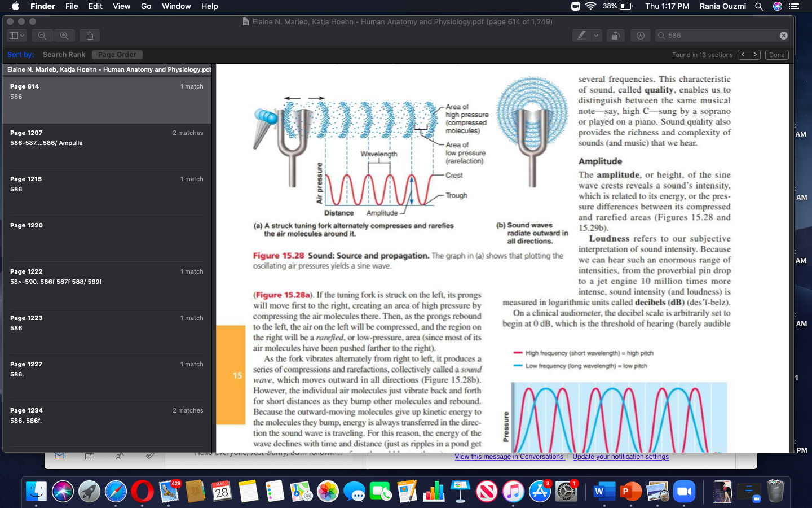
Task: Click the search field containing 586
Action: pos(722,36)
